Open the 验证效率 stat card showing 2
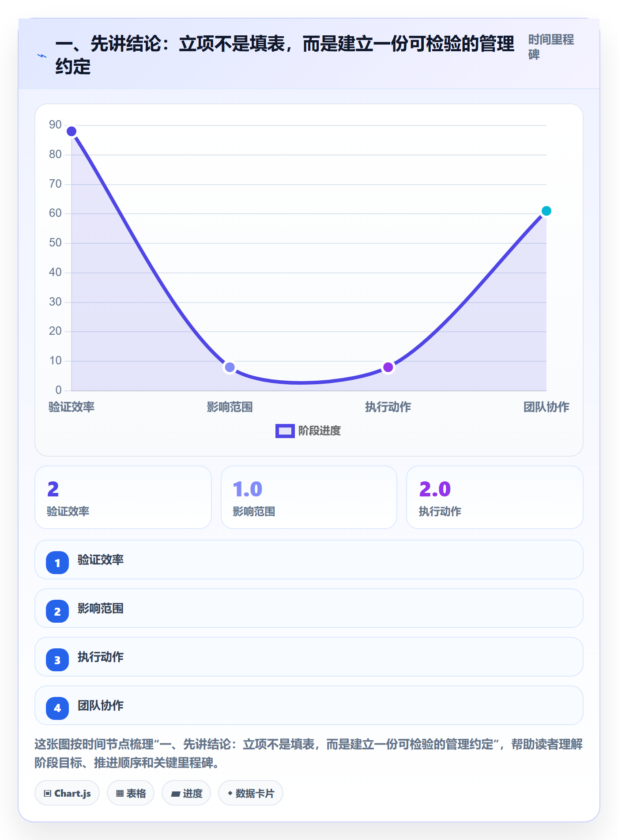618x840 pixels. tap(123, 497)
